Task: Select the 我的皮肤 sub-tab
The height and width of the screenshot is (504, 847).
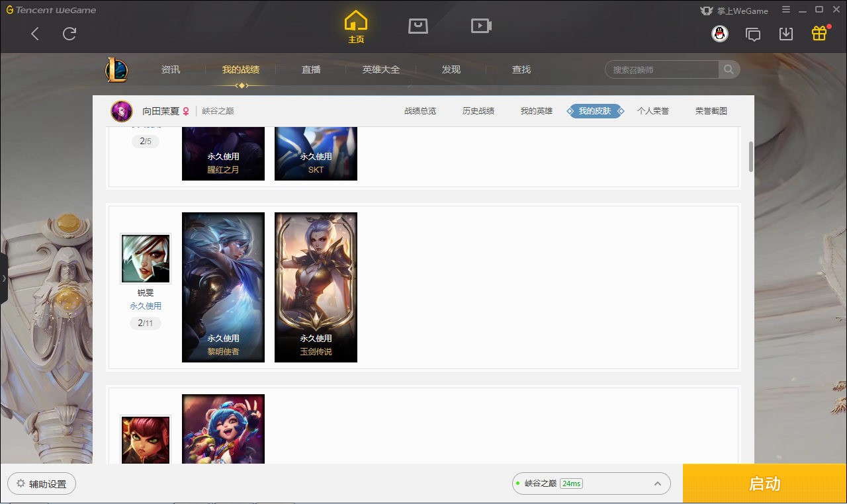Action: (x=595, y=111)
